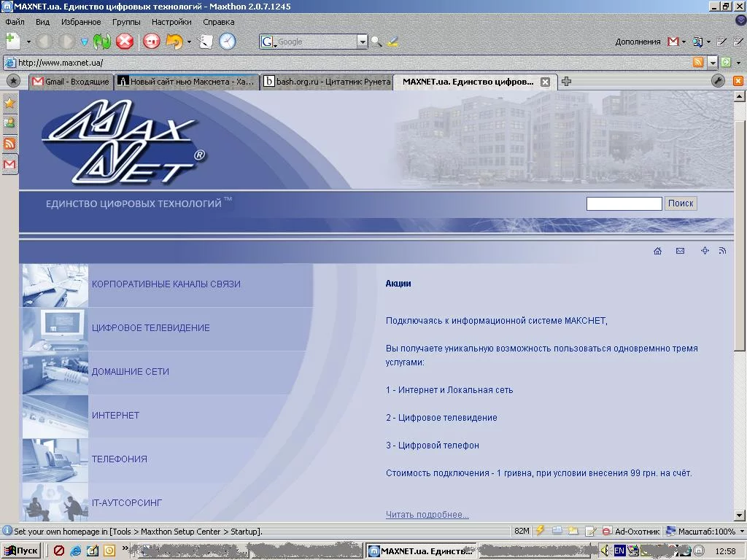Switch to bash.org.ru tab
The height and width of the screenshot is (560, 747).
point(327,82)
